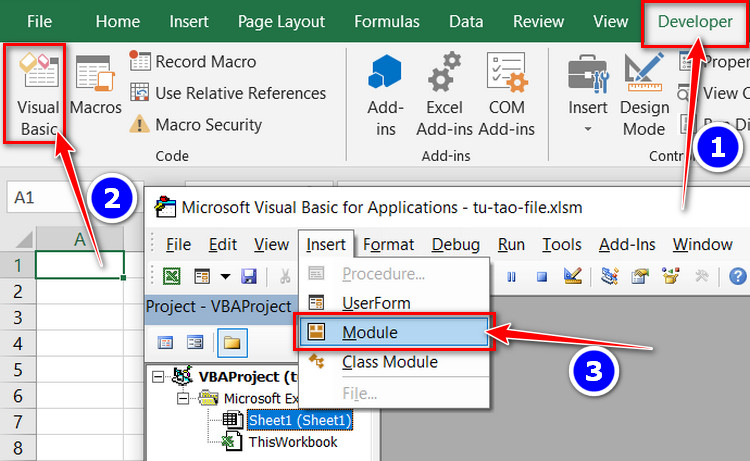Image resolution: width=750 pixels, height=461 pixels.
Task: Open the VBA editor File menu
Action: coord(178,244)
